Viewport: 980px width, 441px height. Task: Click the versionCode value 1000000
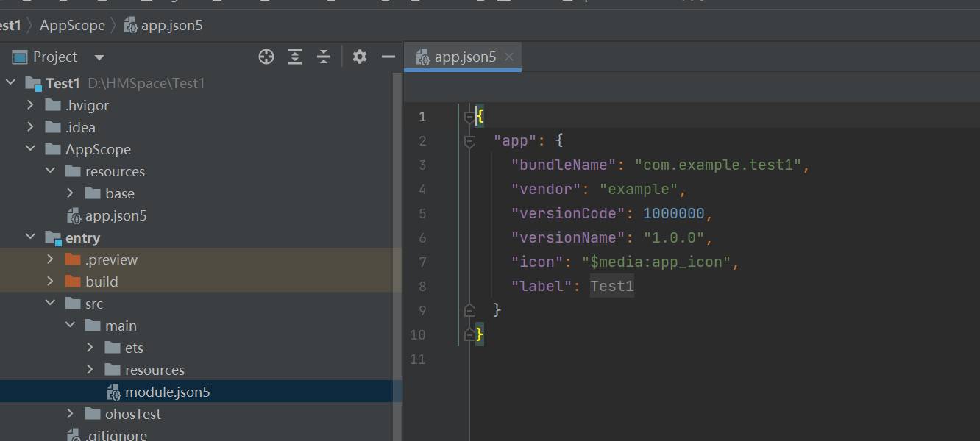(x=674, y=213)
